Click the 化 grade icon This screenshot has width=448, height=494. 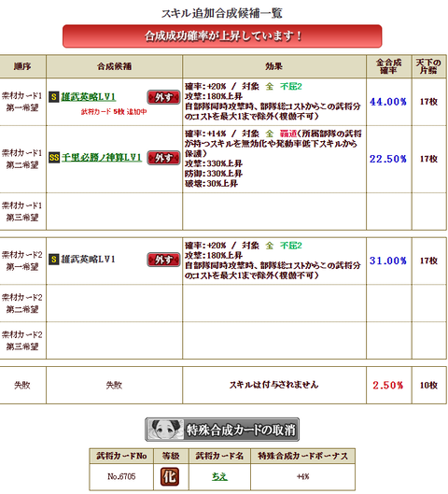(x=170, y=476)
